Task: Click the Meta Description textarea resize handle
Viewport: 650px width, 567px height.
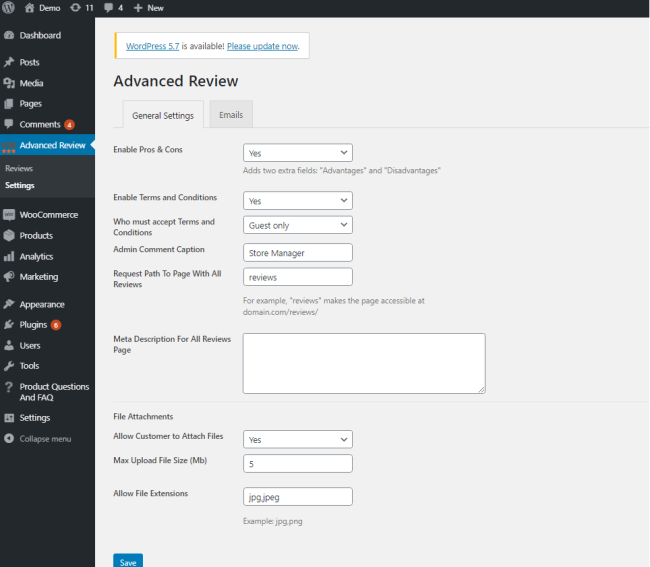Action: pos(481,390)
